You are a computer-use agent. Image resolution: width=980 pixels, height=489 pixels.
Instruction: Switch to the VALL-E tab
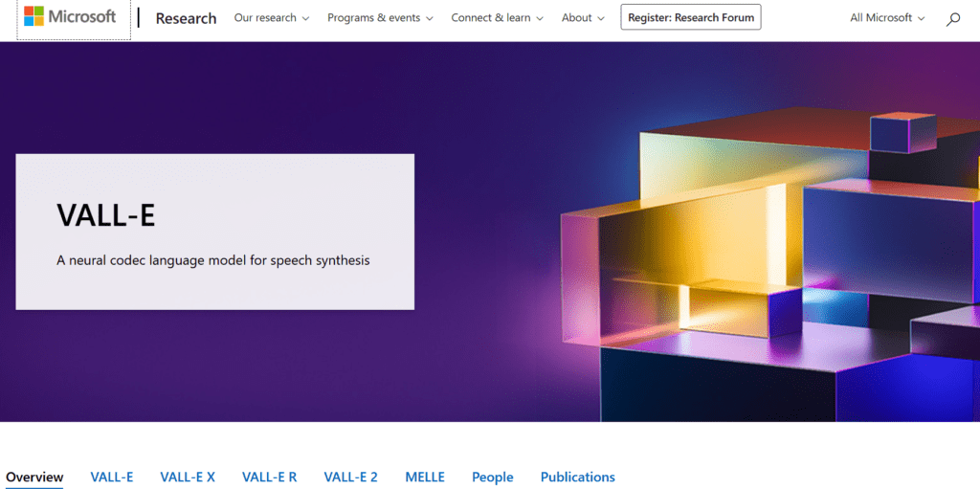pyautogui.click(x=112, y=477)
